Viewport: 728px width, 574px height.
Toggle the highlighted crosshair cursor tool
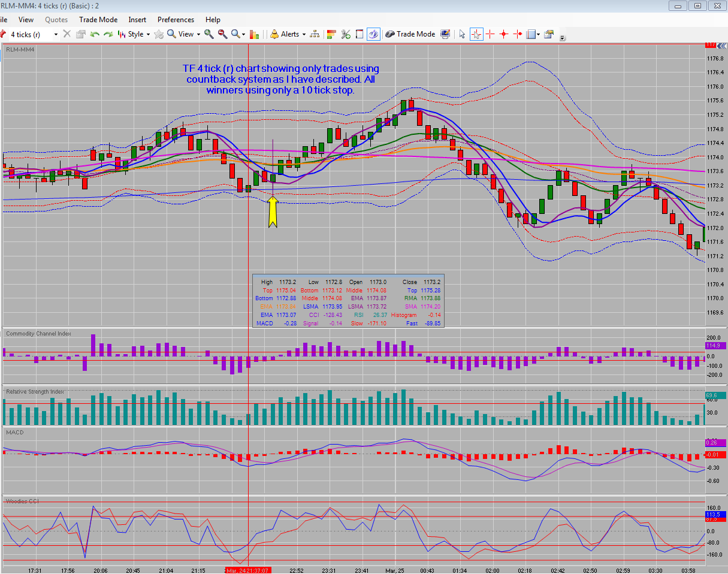(476, 34)
